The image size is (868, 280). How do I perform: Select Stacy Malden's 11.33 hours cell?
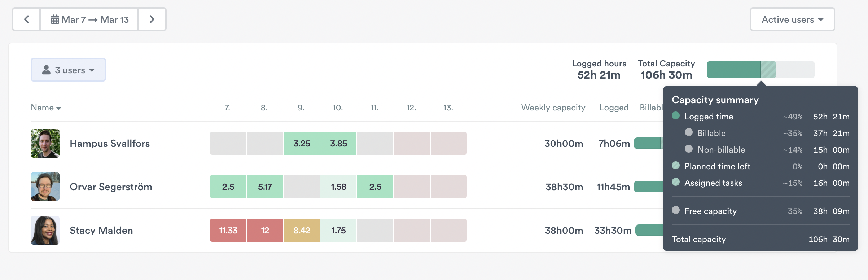click(228, 230)
